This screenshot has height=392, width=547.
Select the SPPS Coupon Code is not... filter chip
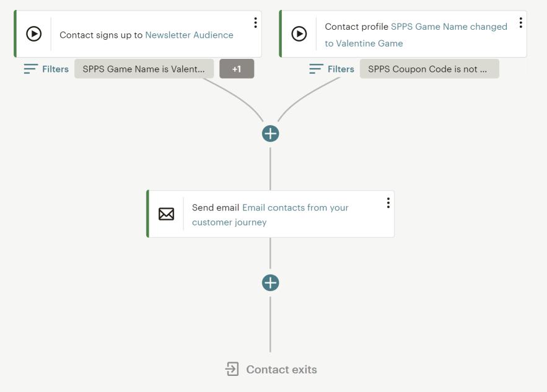click(429, 69)
